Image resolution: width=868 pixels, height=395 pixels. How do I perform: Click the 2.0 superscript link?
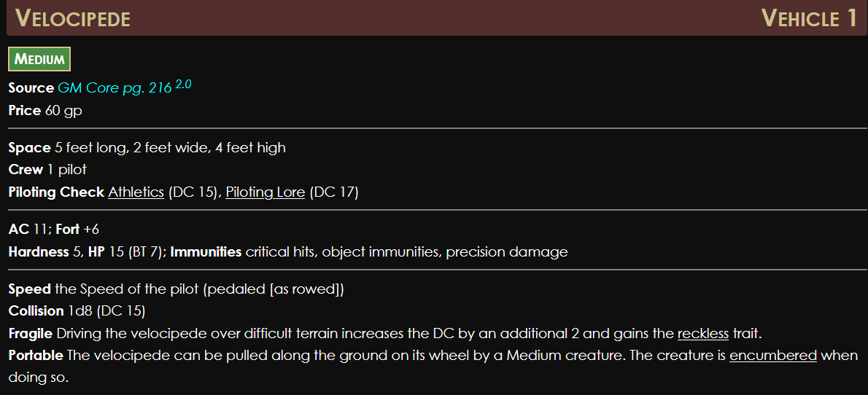point(183,85)
